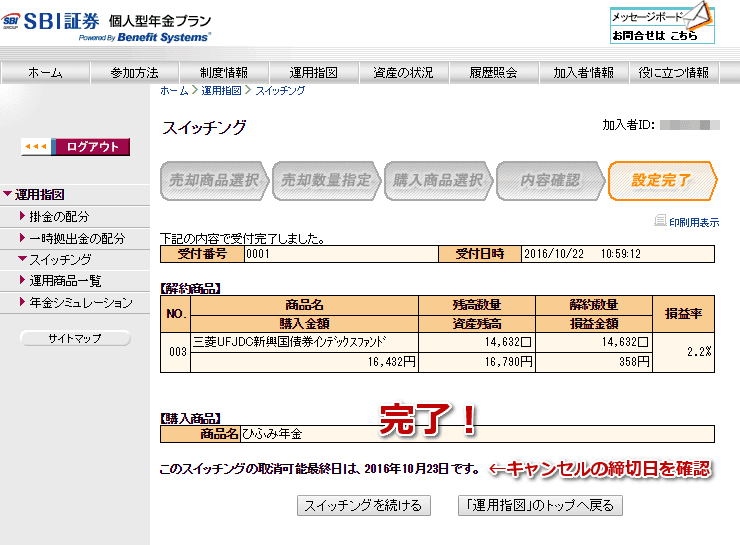
Task: Open the ホーム menu tab
Action: pos(45,73)
